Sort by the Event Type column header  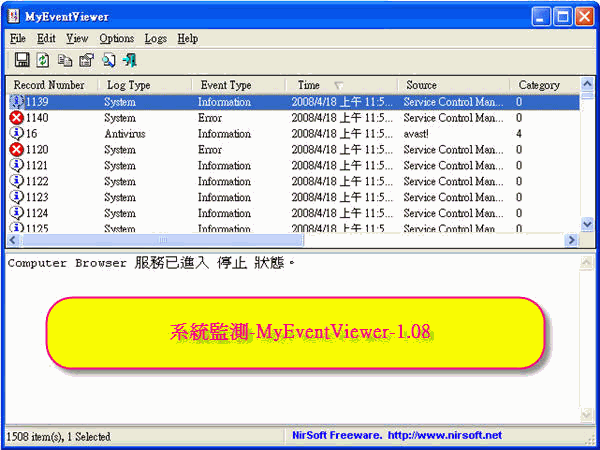226,85
